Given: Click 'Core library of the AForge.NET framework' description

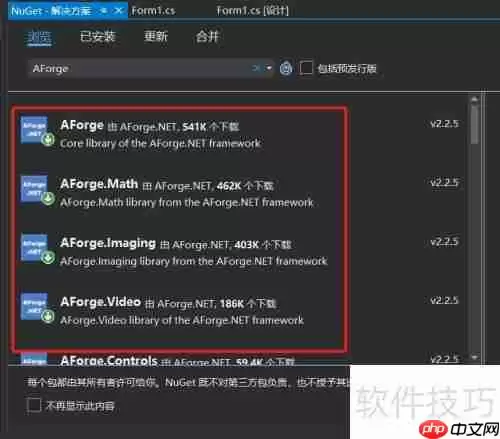Looking at the screenshot, I should tap(160, 143).
